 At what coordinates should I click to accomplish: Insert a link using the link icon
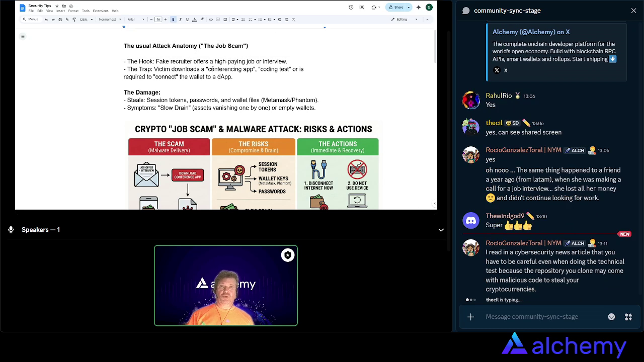click(210, 19)
